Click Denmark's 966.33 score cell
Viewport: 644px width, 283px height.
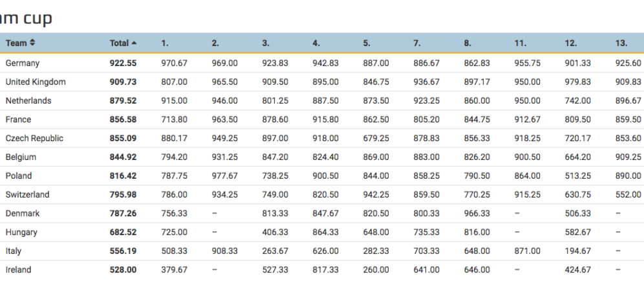pyautogui.click(x=477, y=214)
